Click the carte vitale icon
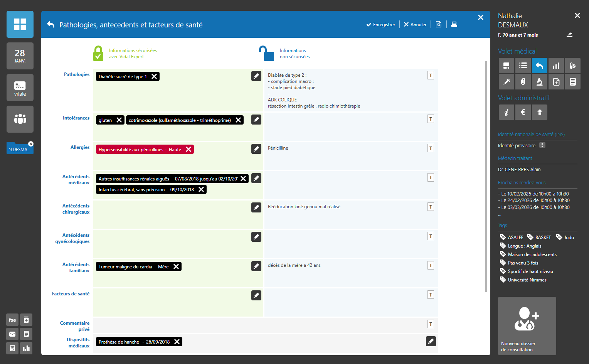This screenshot has width=589, height=364. (20, 88)
